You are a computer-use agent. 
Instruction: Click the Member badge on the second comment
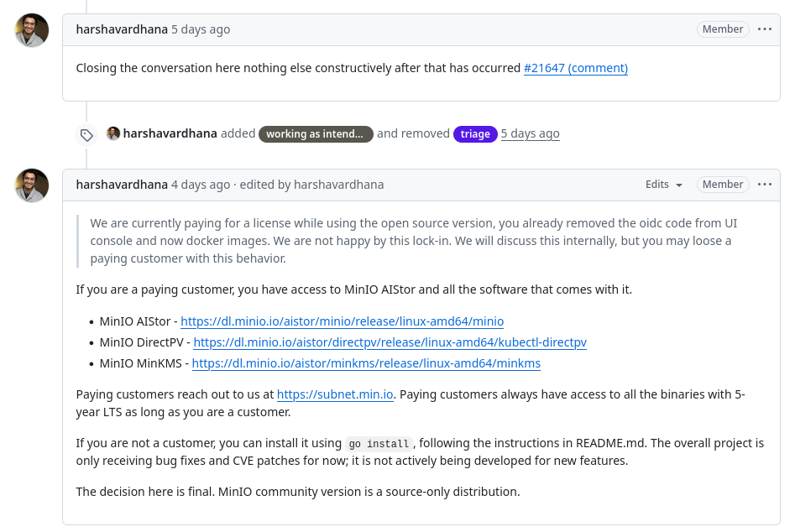[x=723, y=185]
